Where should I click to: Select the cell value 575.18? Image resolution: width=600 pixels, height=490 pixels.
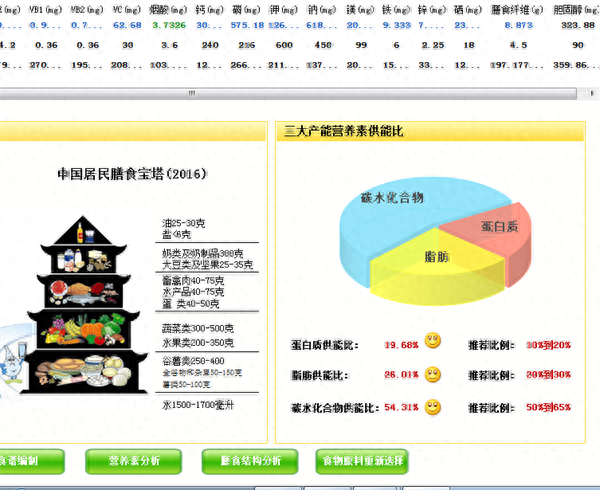coord(247,25)
